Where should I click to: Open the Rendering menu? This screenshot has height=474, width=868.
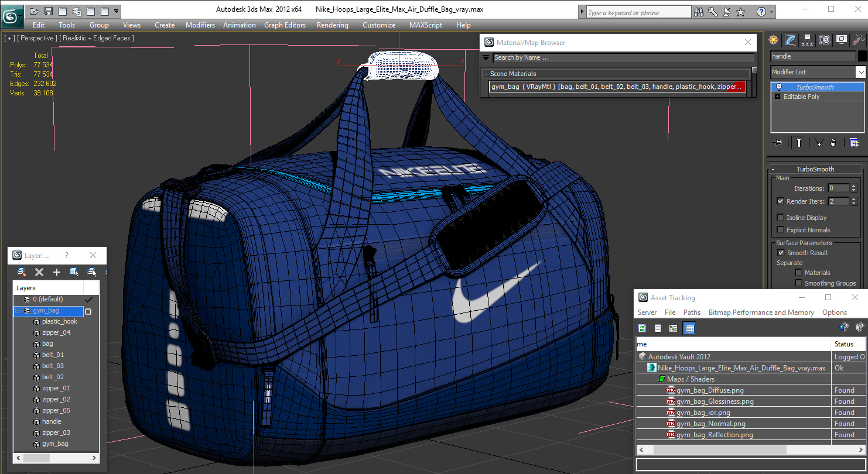click(333, 25)
